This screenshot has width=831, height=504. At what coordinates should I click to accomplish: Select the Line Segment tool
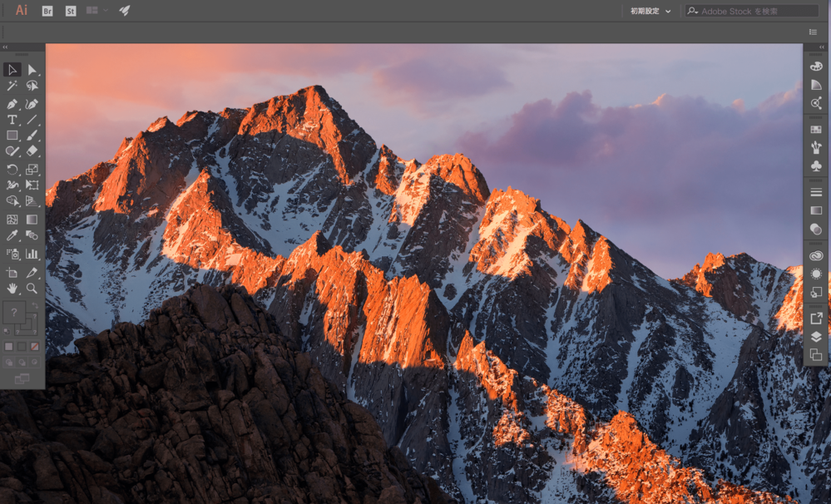point(32,120)
